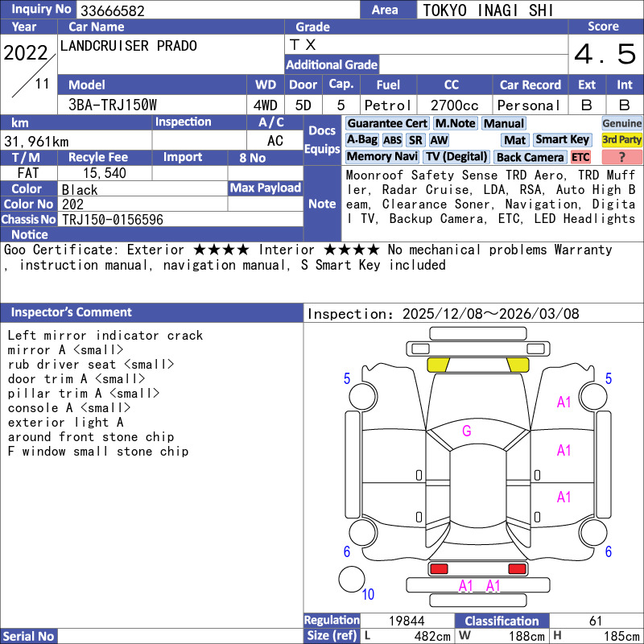Screen dimensions: 644x644
Task: Click the right red tail light marker
Action: (x=517, y=569)
